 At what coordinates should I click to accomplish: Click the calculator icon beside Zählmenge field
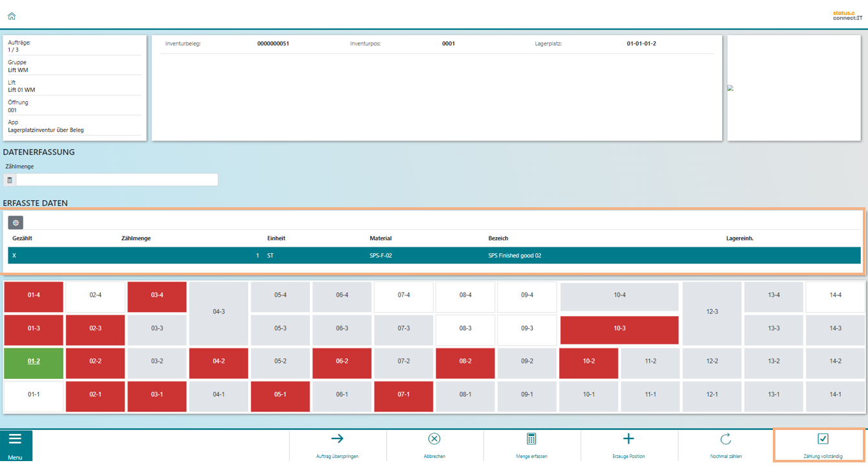click(10, 180)
